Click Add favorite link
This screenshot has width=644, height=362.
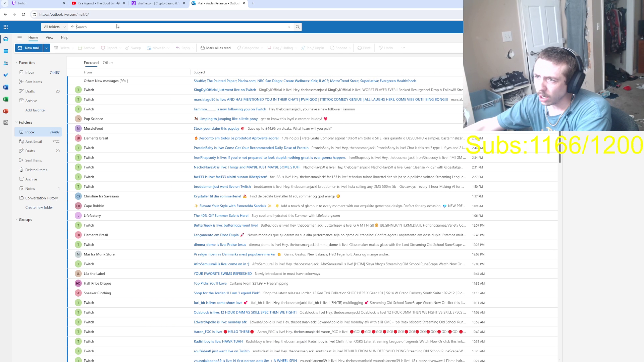(x=35, y=110)
